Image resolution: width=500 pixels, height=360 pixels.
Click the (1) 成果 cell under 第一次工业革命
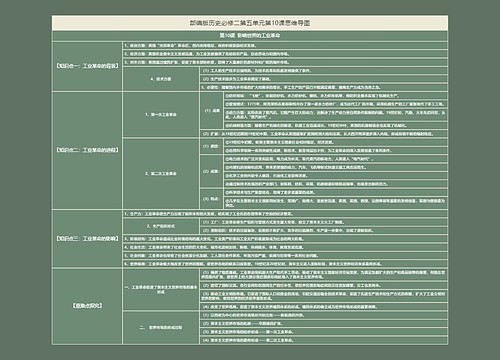click(x=212, y=110)
